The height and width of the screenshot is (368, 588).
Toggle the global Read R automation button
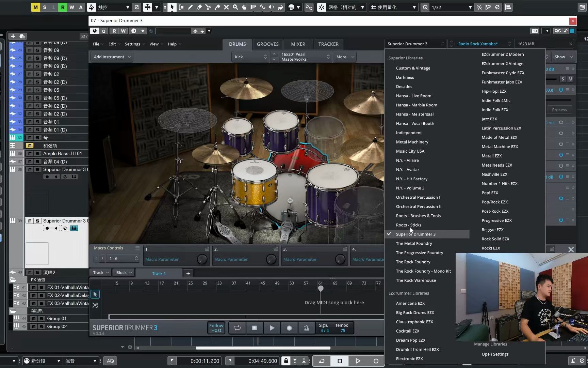point(63,7)
